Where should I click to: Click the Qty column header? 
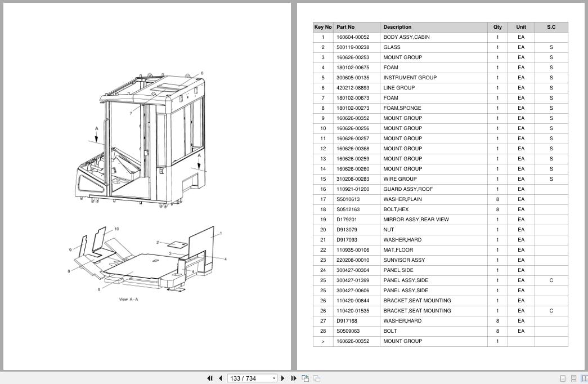pos(497,27)
